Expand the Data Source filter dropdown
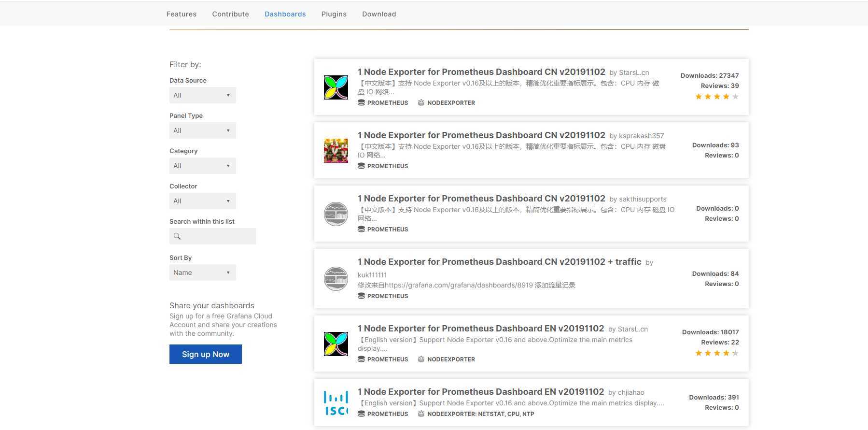 pos(202,95)
